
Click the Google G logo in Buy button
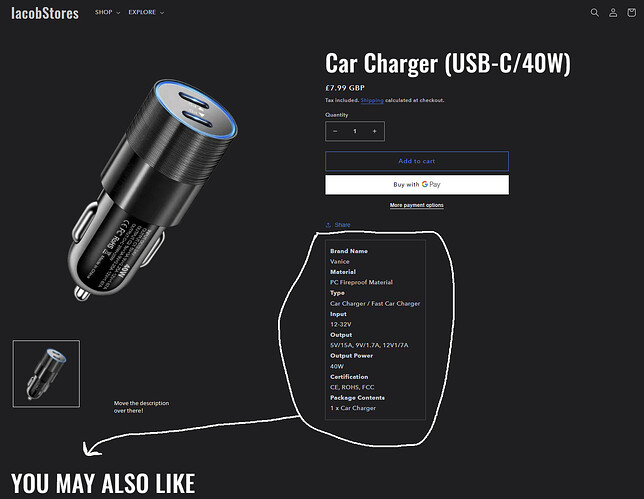click(x=425, y=184)
